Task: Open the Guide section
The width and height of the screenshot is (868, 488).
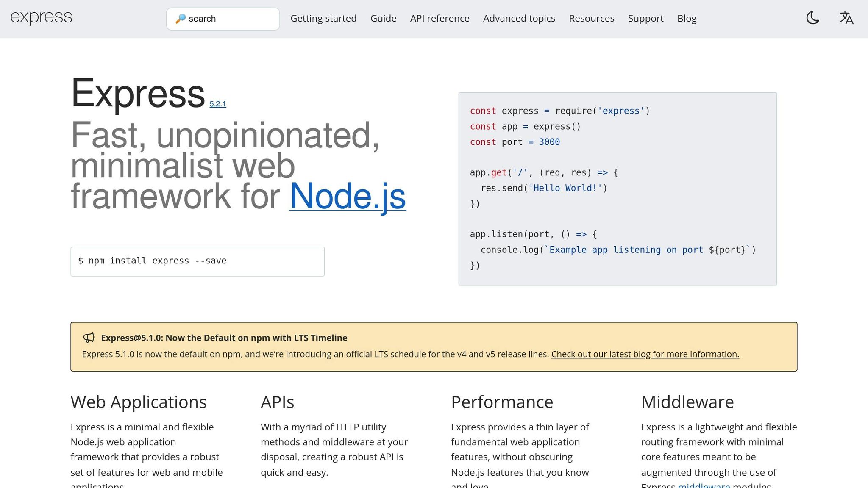Action: tap(383, 18)
